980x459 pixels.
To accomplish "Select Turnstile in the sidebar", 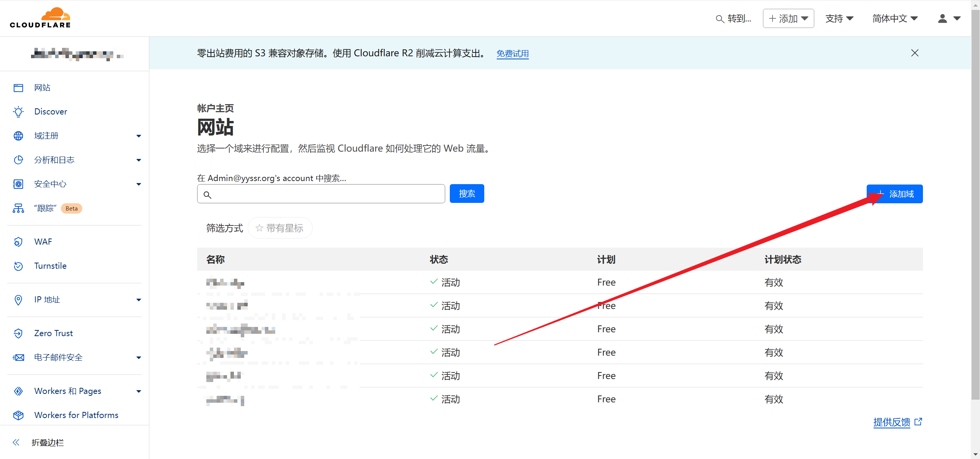I will [x=51, y=266].
